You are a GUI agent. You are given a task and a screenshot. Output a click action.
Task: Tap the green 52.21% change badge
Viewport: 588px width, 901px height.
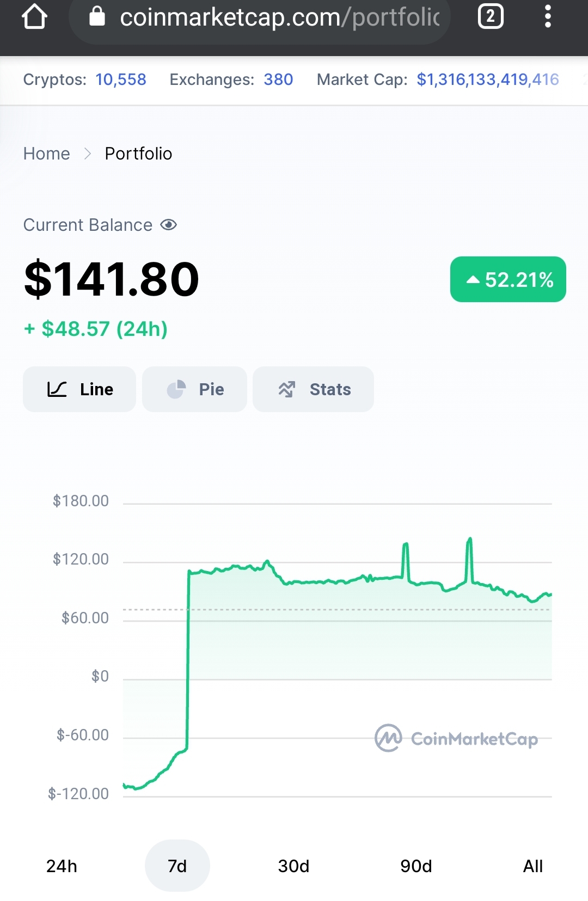508,279
